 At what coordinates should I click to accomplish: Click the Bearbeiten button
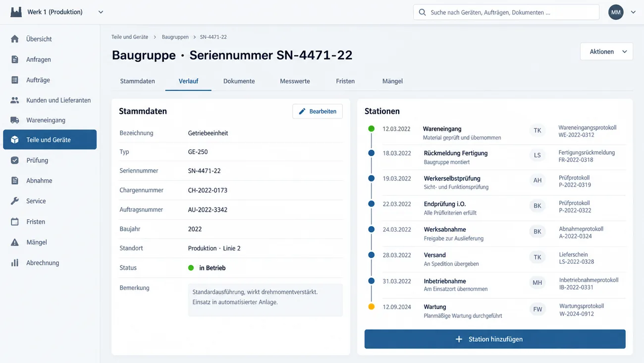coord(318,112)
